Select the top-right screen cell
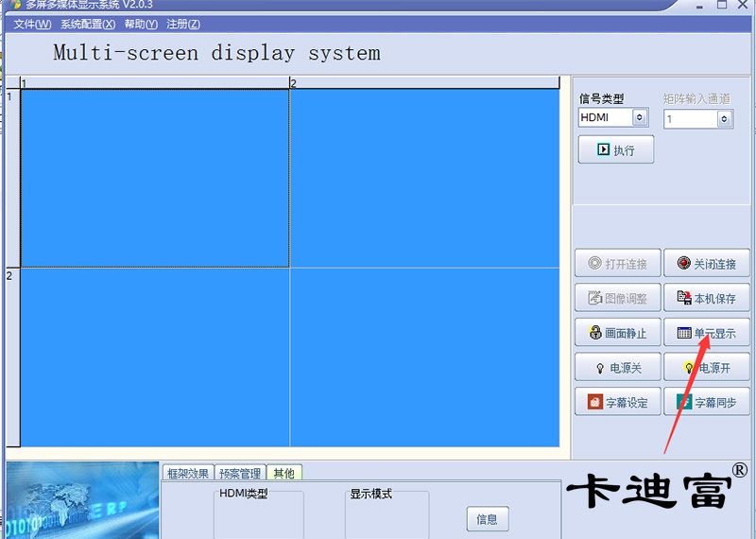 pos(424,178)
